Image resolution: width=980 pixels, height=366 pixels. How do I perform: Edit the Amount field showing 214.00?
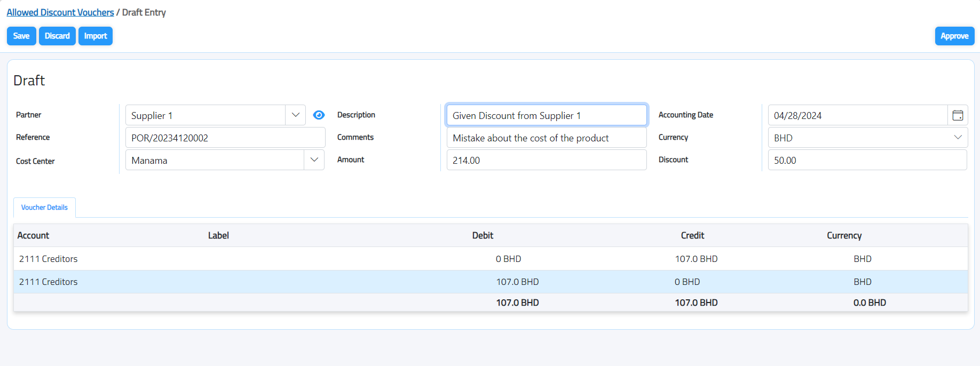point(546,160)
